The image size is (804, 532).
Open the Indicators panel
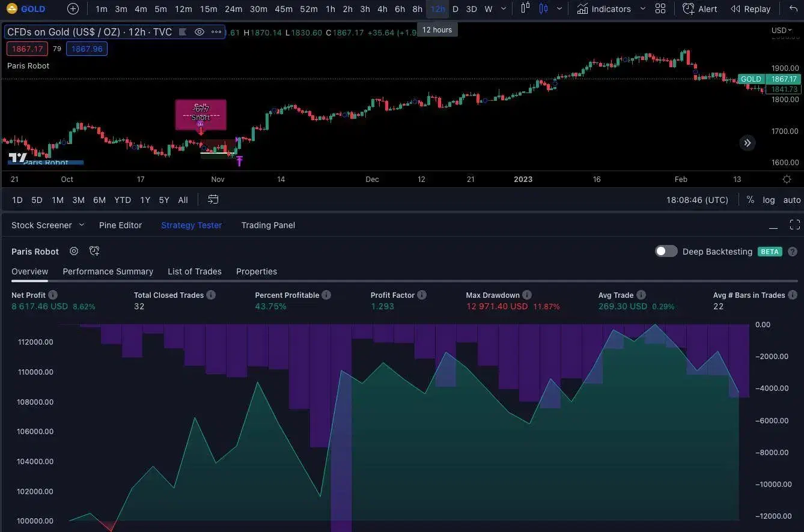coord(604,9)
